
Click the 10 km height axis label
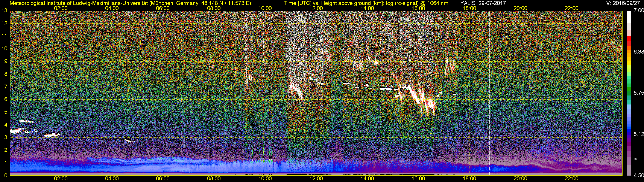(5, 49)
